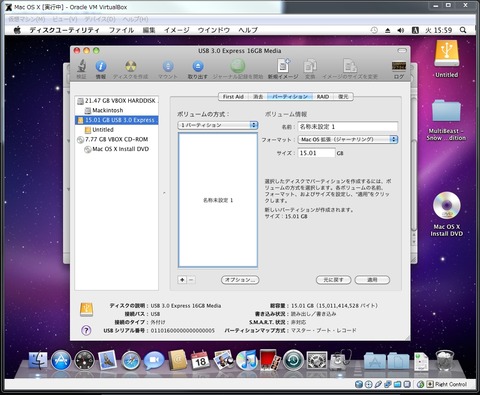The height and width of the screenshot is (395, 480).
Task: Open iTunes in the Dock
Action: click(x=247, y=360)
